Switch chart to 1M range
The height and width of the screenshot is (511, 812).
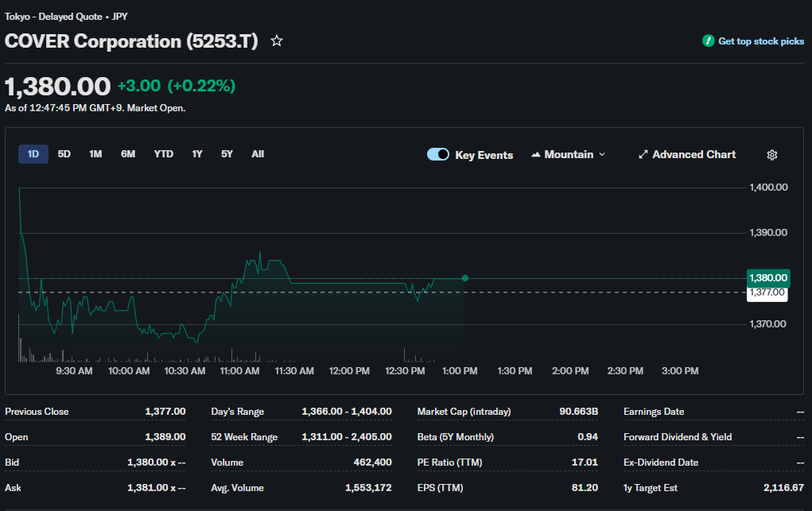click(x=95, y=153)
